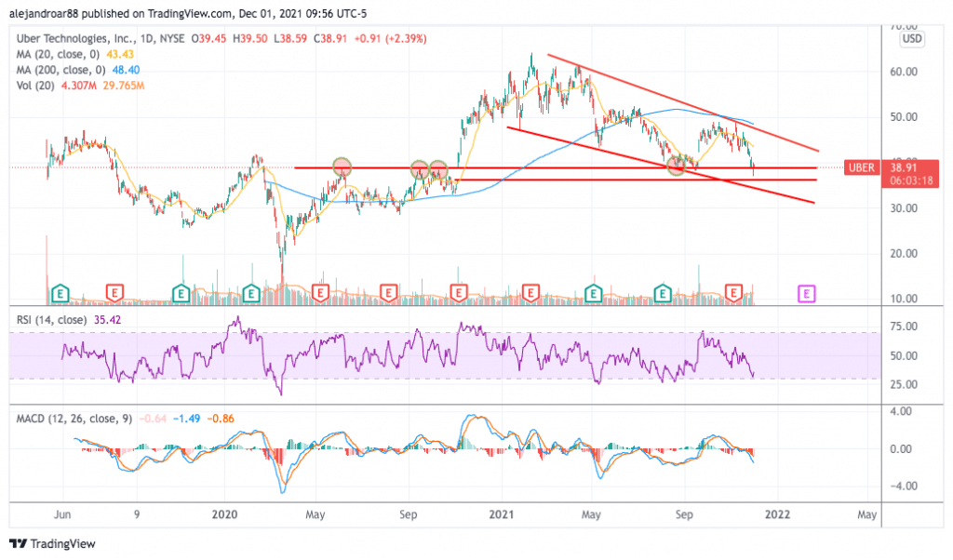Click the 38.91 current price tag
Screen dimensions: 953x560
[x=903, y=167]
